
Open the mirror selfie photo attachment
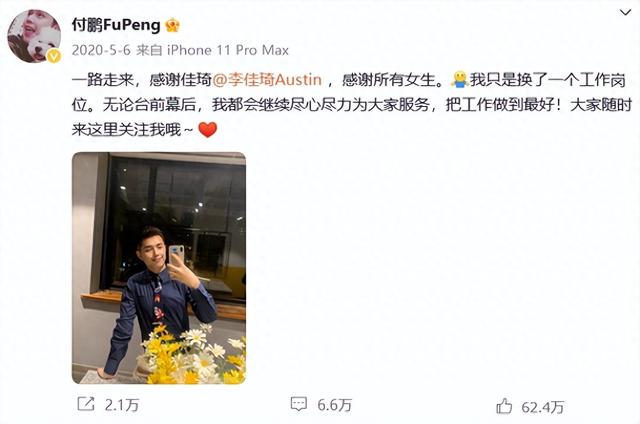(159, 268)
